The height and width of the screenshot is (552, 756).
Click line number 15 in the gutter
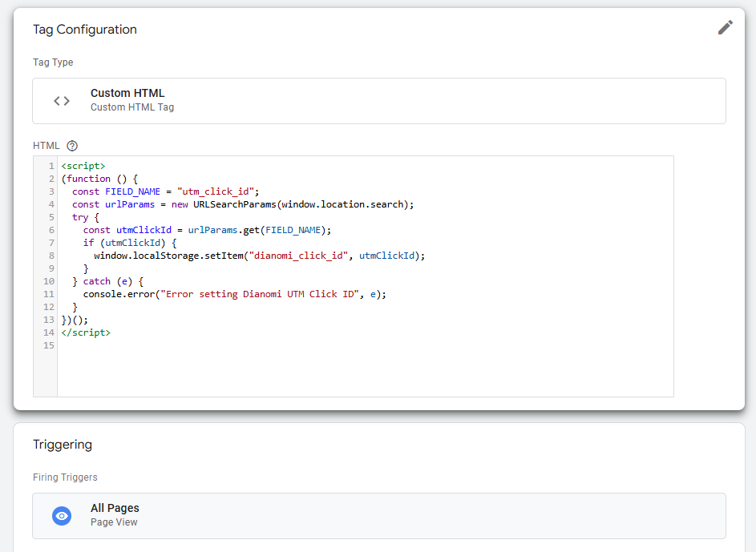(49, 345)
